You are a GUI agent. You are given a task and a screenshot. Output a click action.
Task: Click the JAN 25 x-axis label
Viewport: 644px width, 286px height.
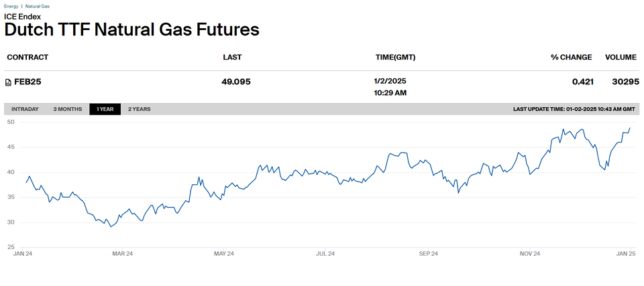tap(626, 254)
